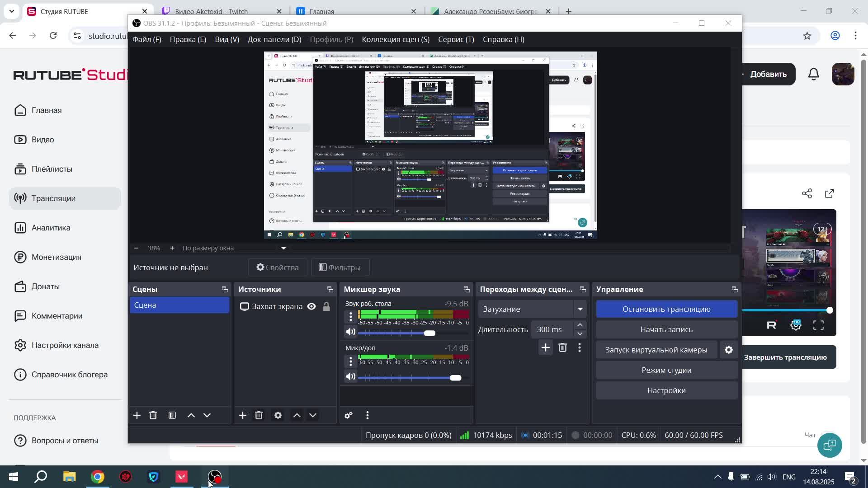Open scene filters icon in Scenes panel
Screen dimensions: 868x488
tap(172, 415)
